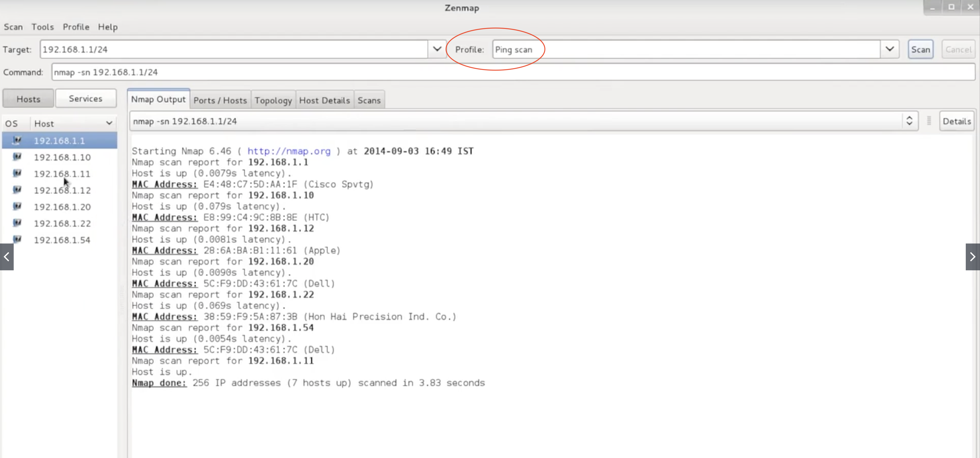980x458 pixels.
Task: Toggle the Services view button
Action: (86, 98)
